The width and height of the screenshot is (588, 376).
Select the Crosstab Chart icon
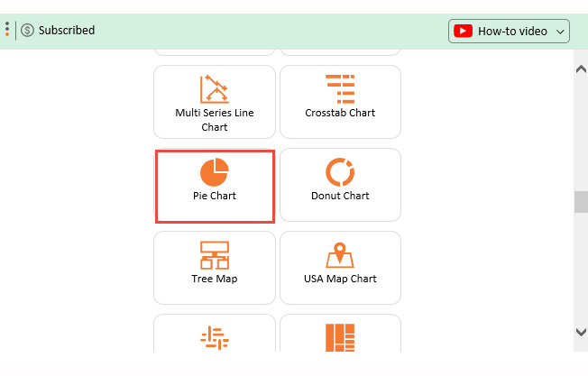pos(340,88)
